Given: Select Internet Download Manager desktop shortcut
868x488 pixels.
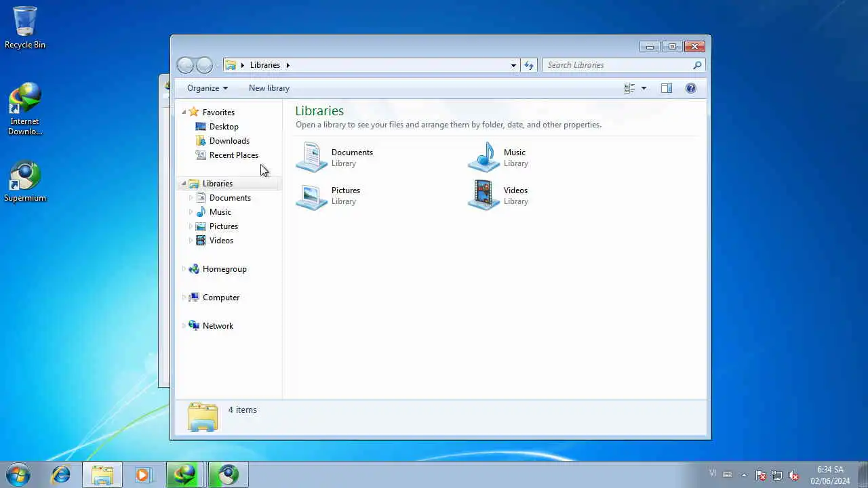Looking at the screenshot, I should (25, 109).
